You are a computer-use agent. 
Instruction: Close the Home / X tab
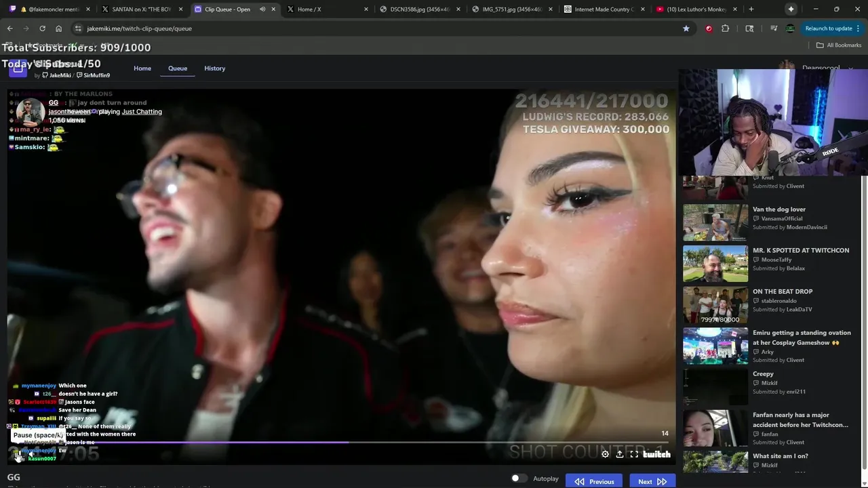click(x=367, y=9)
